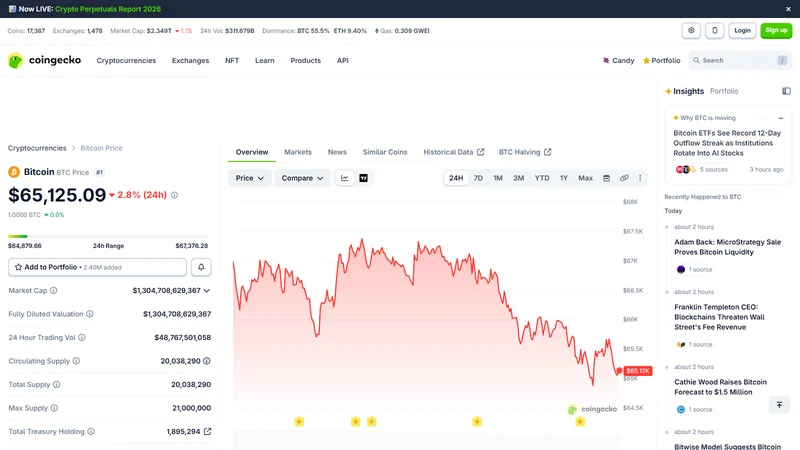Image resolution: width=800 pixels, height=450 pixels.
Task: Click 24 Hour Trading Vol info icon
Action: (82, 337)
